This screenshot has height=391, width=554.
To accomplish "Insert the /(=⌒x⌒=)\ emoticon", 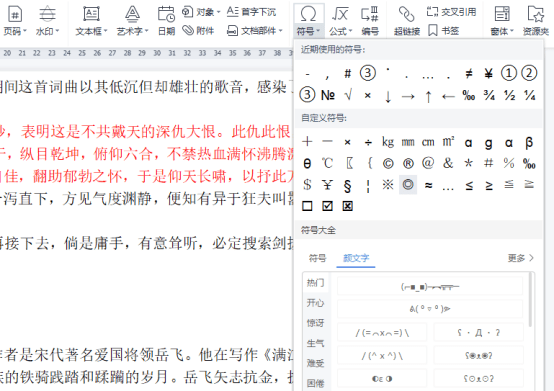I will pos(382,332).
